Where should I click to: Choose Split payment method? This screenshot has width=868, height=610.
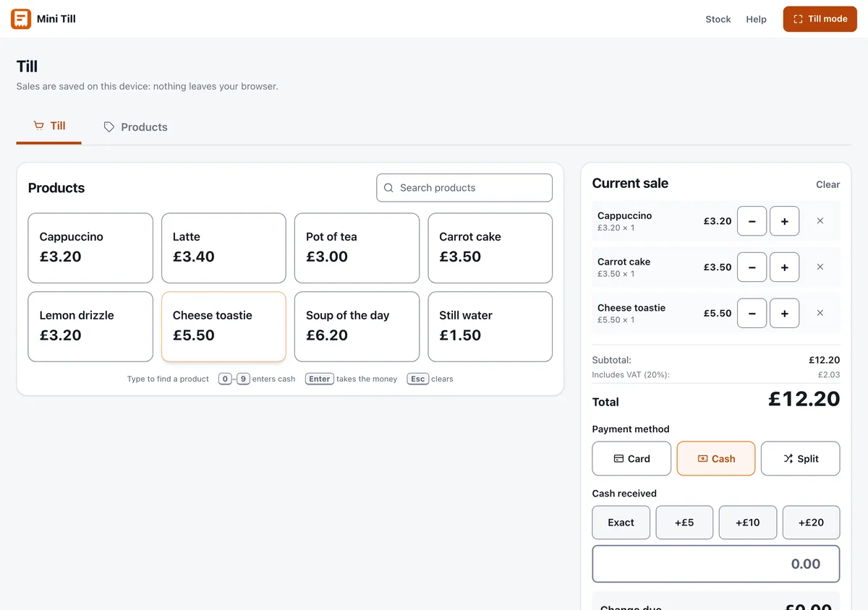click(x=801, y=458)
